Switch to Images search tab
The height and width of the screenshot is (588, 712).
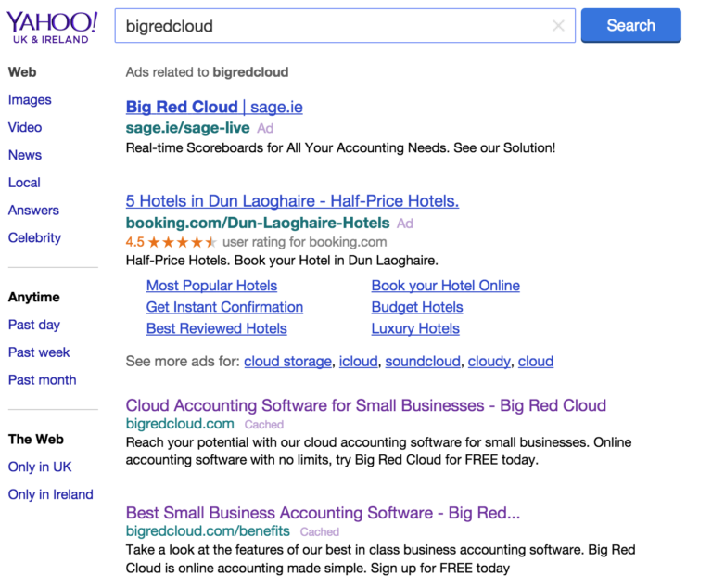(30, 100)
